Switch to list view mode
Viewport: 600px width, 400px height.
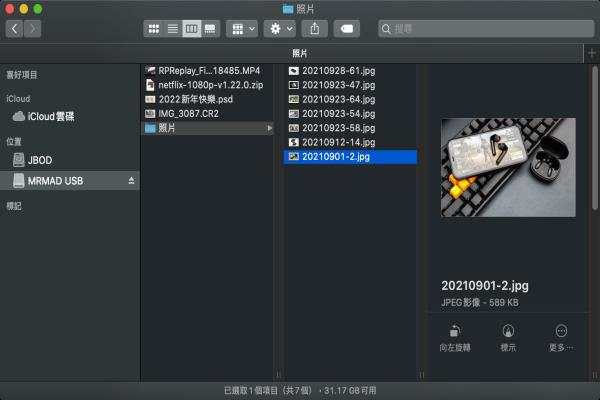click(172, 29)
